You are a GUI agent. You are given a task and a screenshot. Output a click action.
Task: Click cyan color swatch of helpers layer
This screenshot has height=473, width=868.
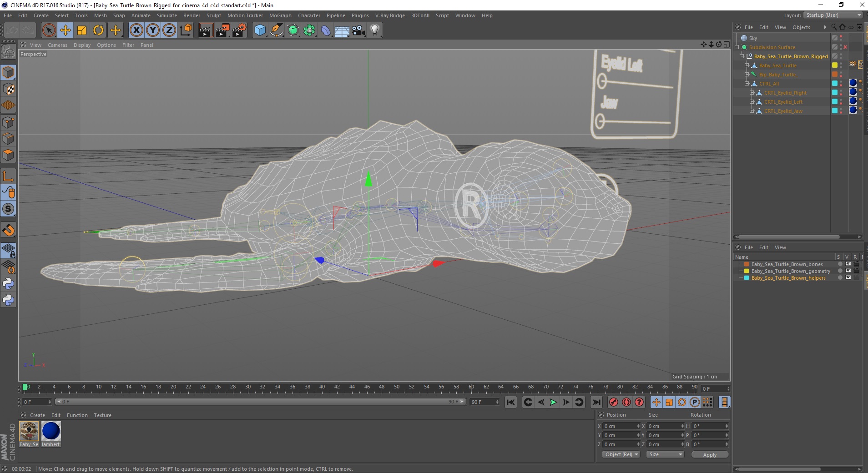click(747, 278)
